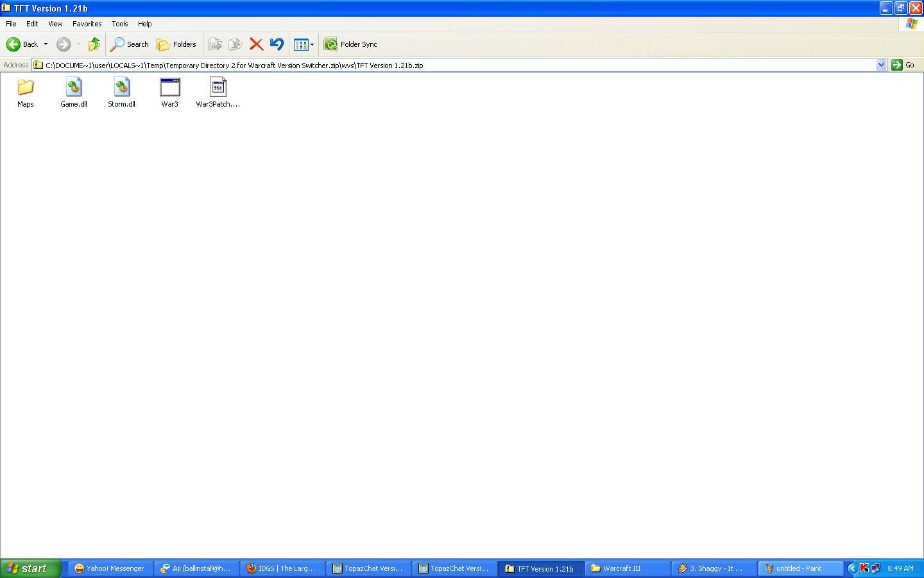Click inside the address path field
The width and height of the screenshot is (924, 578).
[x=454, y=65]
